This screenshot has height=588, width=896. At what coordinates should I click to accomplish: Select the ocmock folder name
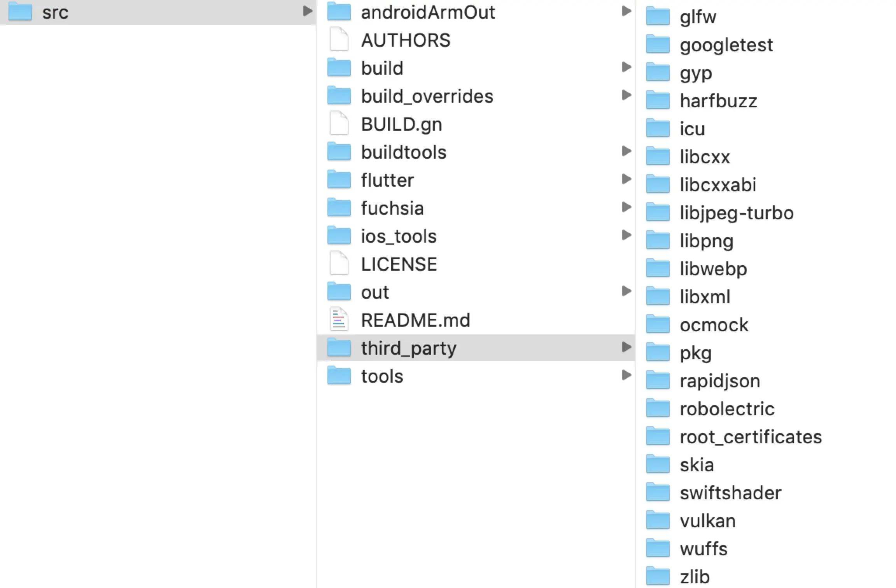click(714, 325)
